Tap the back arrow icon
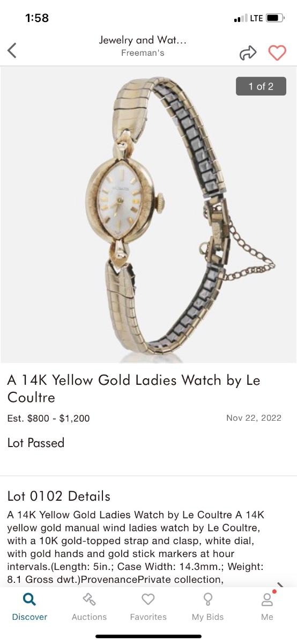This screenshot has width=297, height=644. (12, 50)
